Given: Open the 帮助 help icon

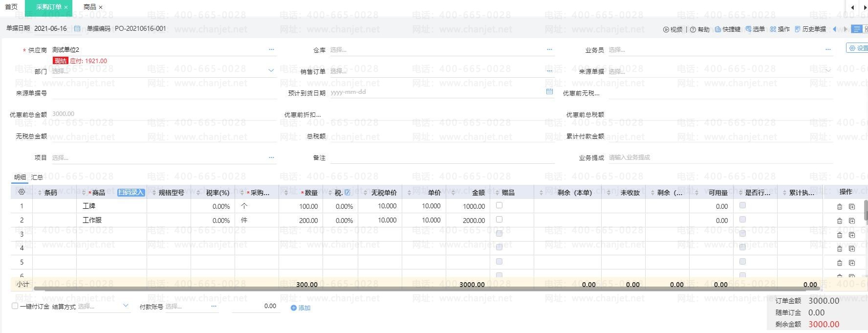Looking at the screenshot, I should point(693,29).
